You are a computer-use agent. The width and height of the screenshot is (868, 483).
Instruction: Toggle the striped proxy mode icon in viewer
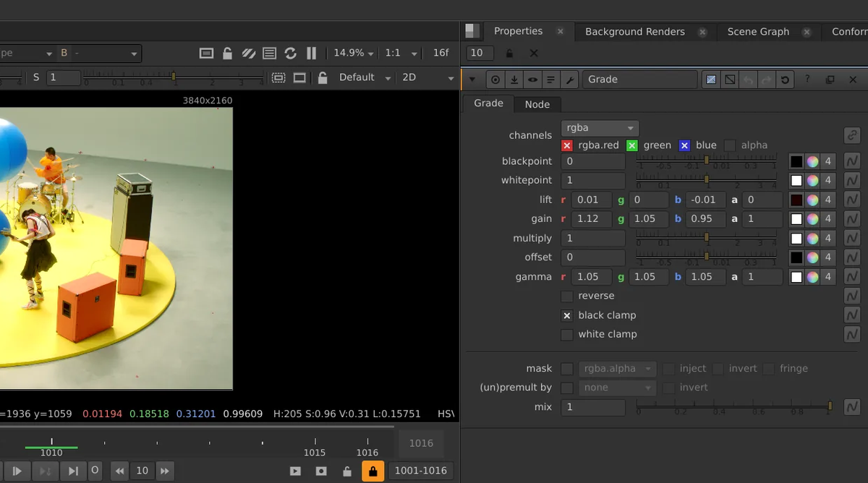[x=248, y=54]
